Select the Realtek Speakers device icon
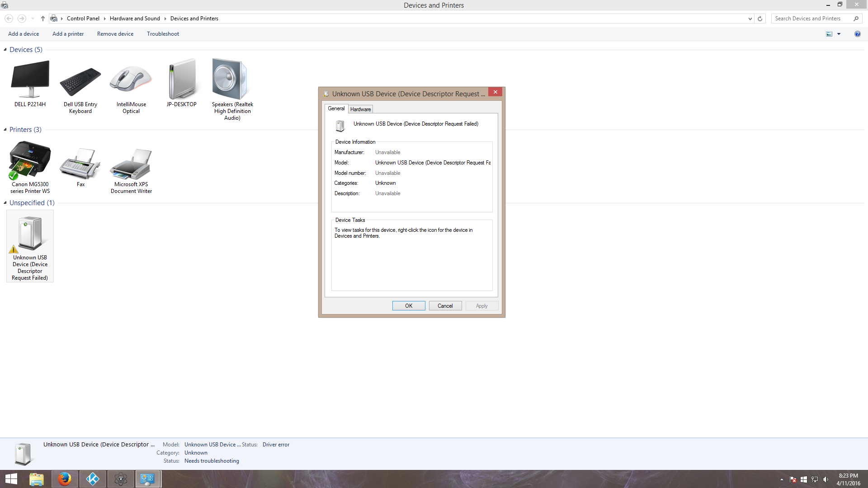This screenshot has height=488, width=868. pos(230,80)
